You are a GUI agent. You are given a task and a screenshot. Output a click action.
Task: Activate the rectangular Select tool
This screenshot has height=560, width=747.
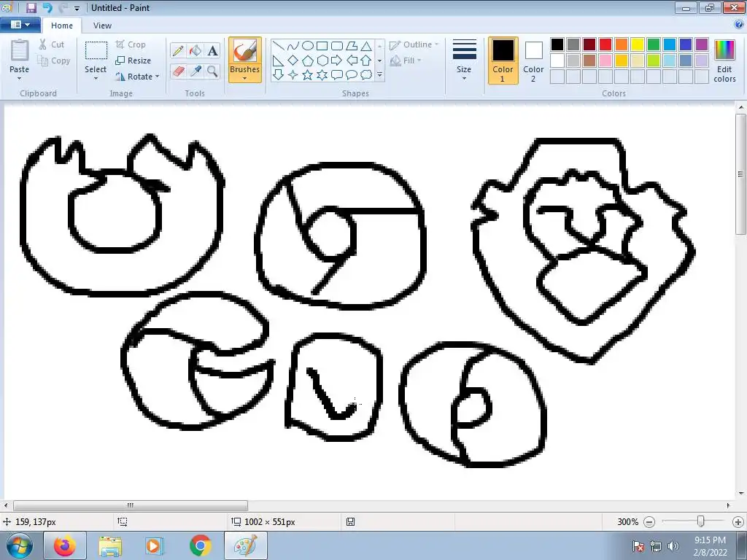tap(96, 52)
